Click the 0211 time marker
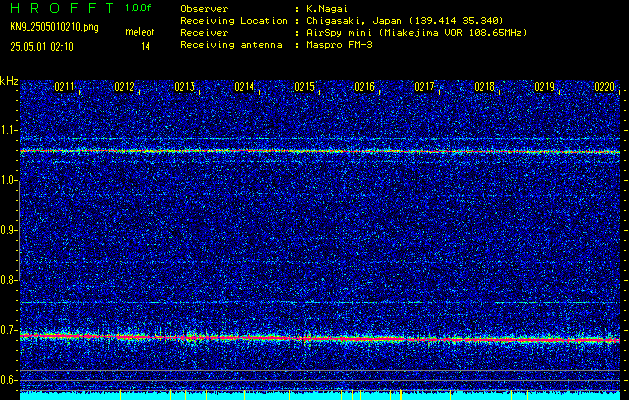 coord(64,87)
